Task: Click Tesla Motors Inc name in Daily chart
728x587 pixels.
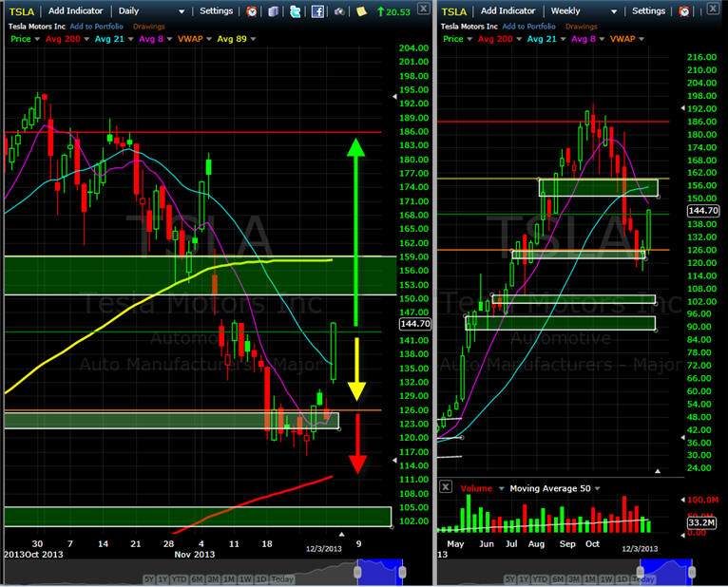Action: [37, 27]
